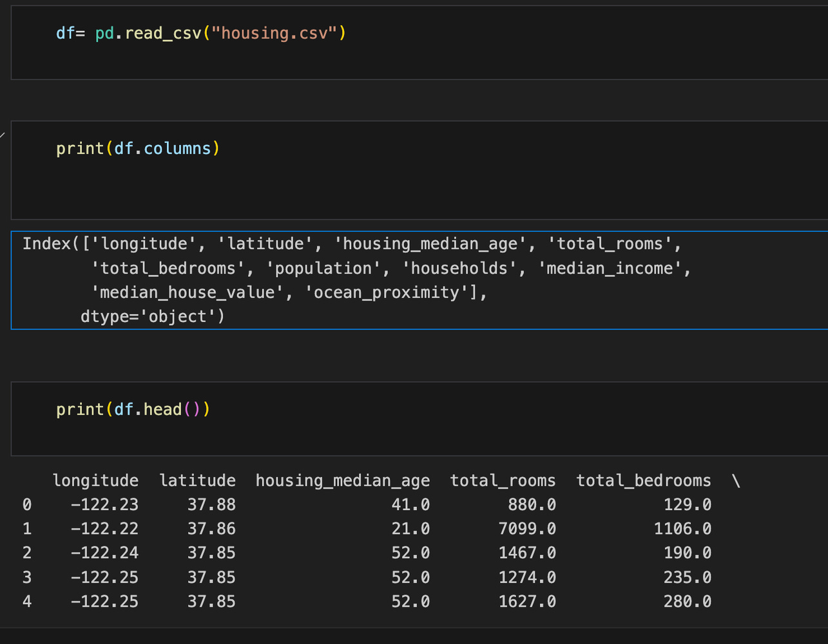Image resolution: width=828 pixels, height=644 pixels.
Task: Select row index 4 in the head output
Action: coord(26,601)
